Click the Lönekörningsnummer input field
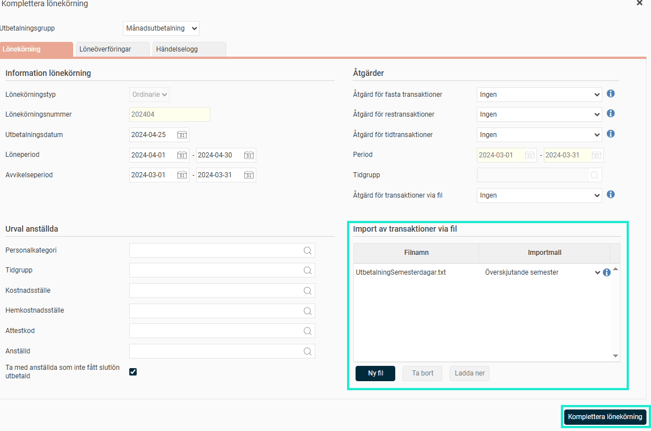This screenshot has width=651, height=431. 169,115
